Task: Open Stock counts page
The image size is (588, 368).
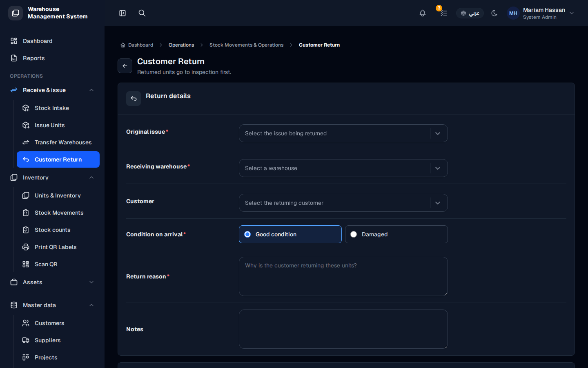Action: coord(58,230)
